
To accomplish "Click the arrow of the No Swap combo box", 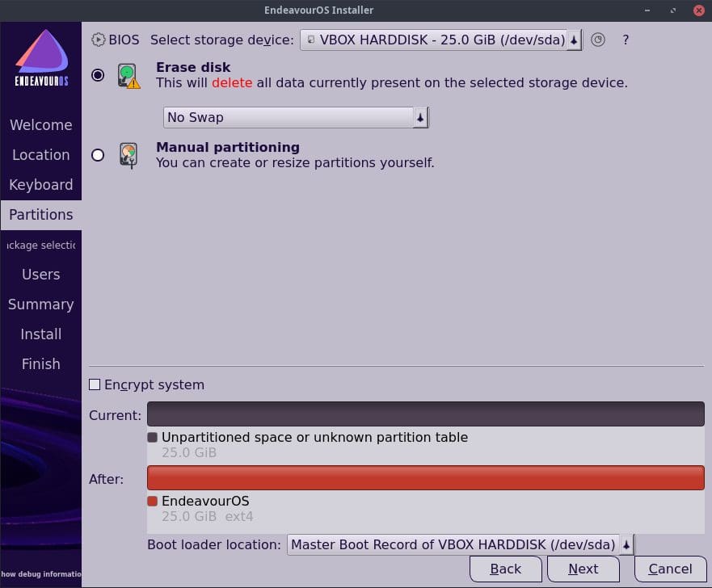I will [420, 118].
